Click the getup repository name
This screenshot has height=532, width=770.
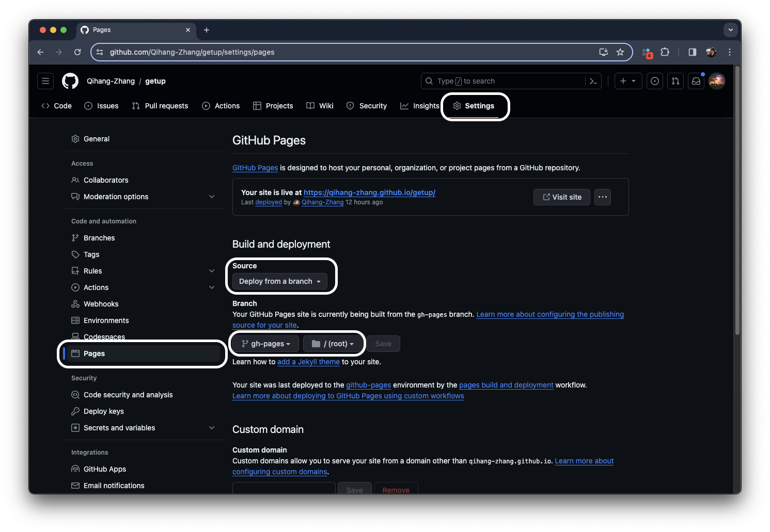155,81
